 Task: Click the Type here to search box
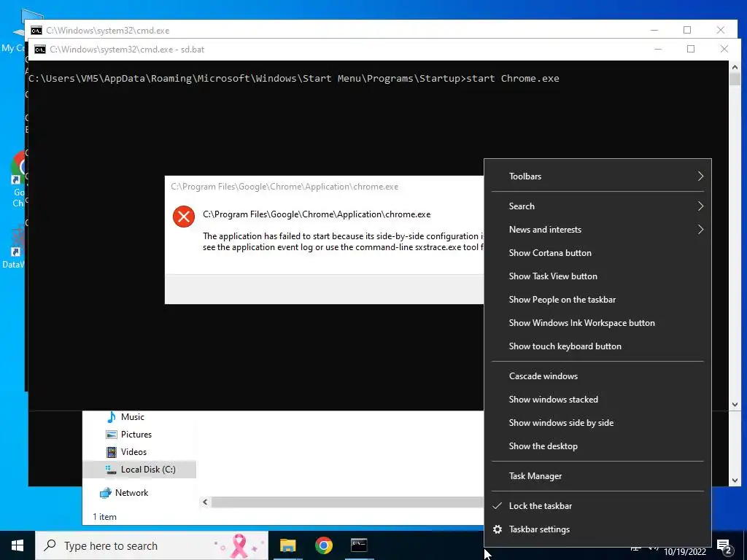click(152, 545)
